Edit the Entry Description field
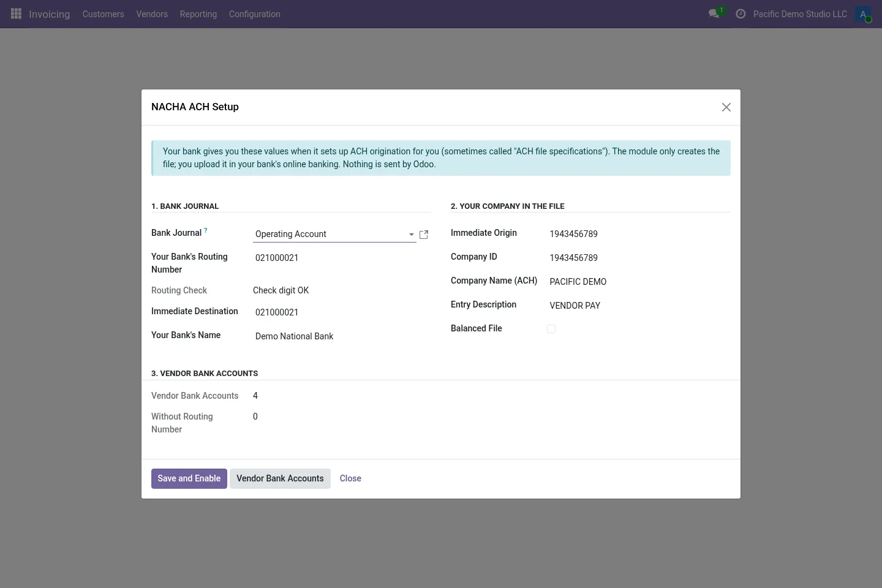This screenshot has width=882, height=588. pyautogui.click(x=638, y=306)
